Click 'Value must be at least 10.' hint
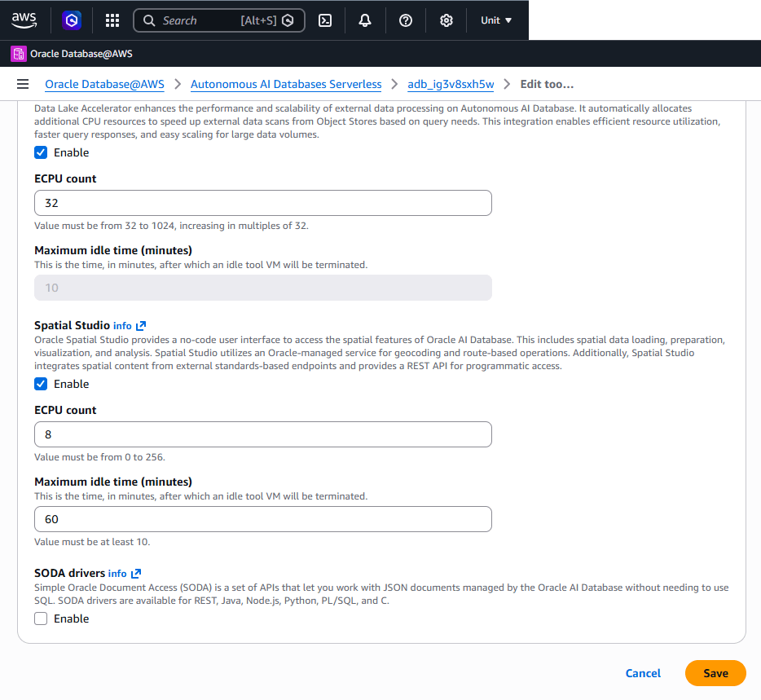 (x=92, y=542)
